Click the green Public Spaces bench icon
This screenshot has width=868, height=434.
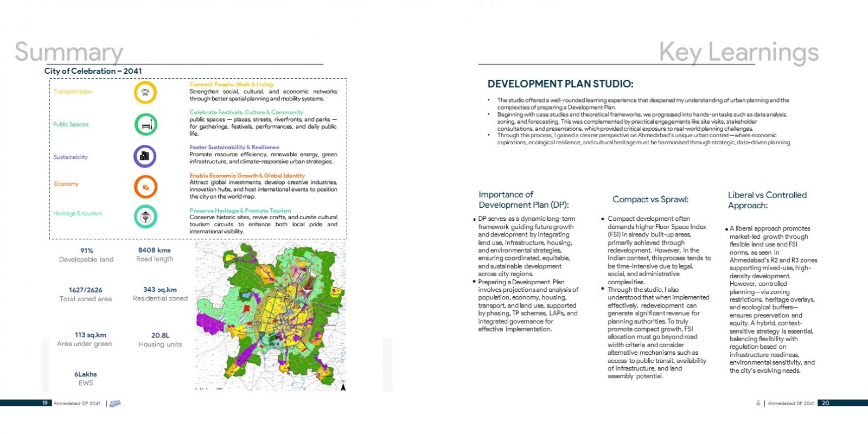(x=145, y=125)
